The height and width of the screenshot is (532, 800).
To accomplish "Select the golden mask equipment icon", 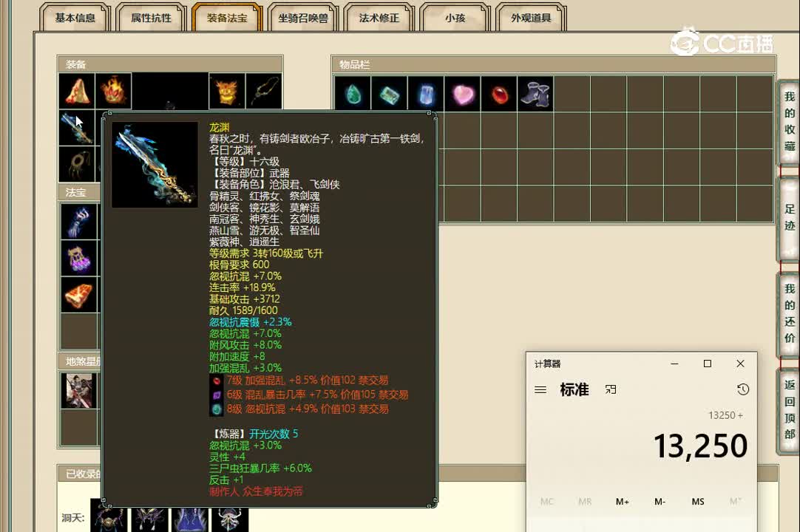I will (227, 91).
